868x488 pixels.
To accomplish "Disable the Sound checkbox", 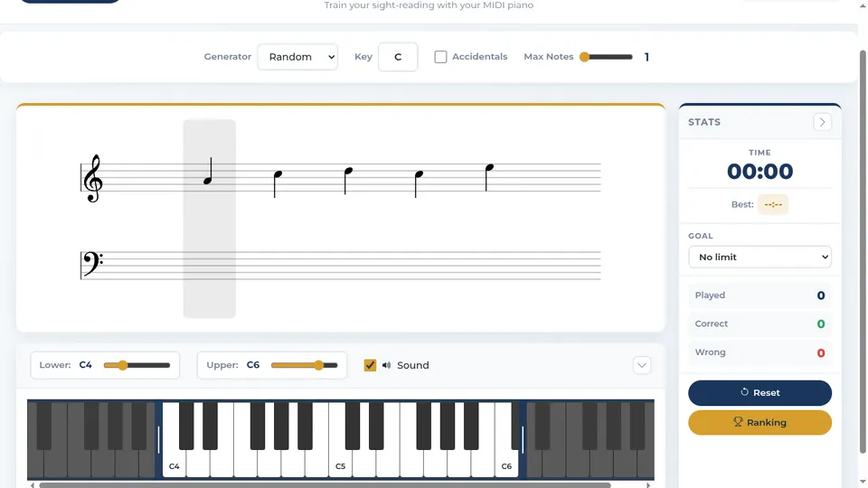I will click(370, 365).
